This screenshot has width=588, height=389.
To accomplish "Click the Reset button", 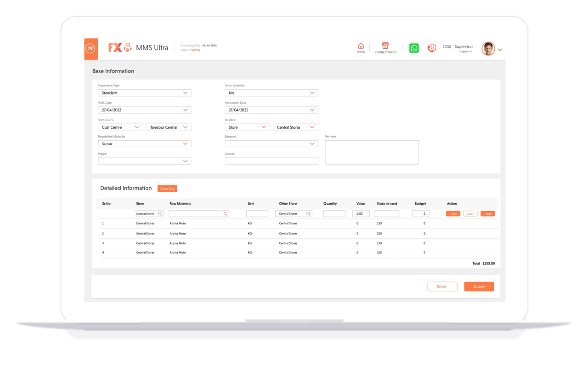I will coord(442,286).
